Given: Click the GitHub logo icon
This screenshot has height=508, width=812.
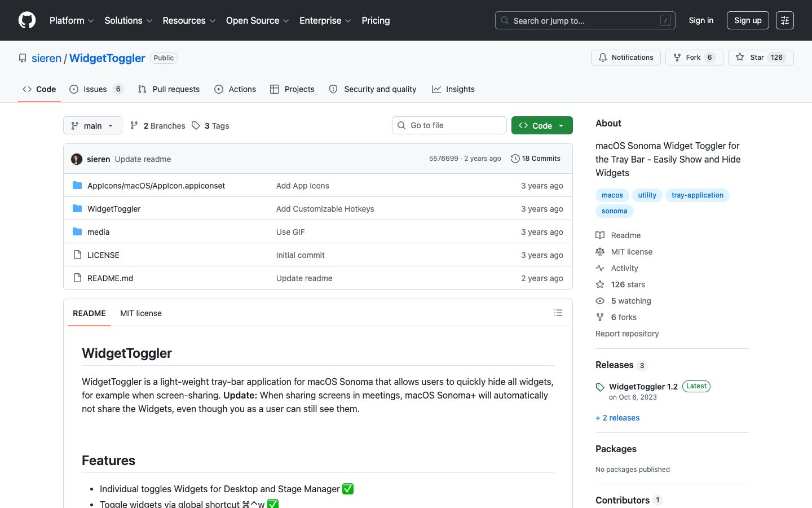Looking at the screenshot, I should pos(27,20).
